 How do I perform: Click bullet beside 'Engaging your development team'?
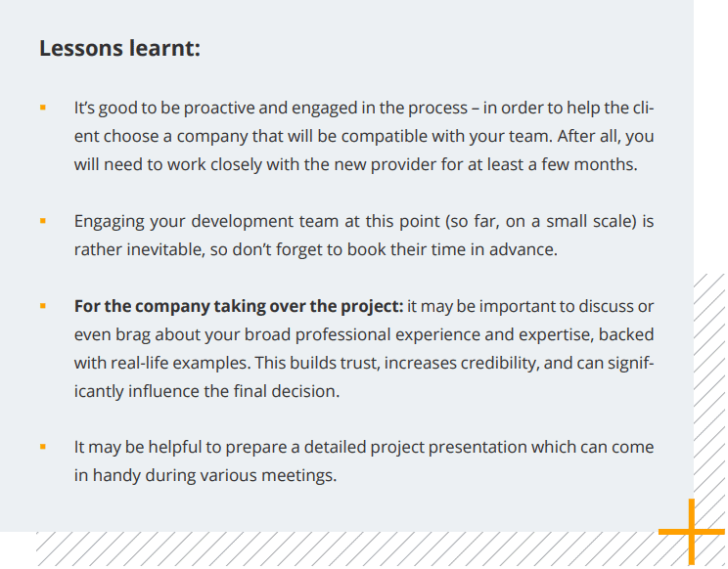pos(43,221)
